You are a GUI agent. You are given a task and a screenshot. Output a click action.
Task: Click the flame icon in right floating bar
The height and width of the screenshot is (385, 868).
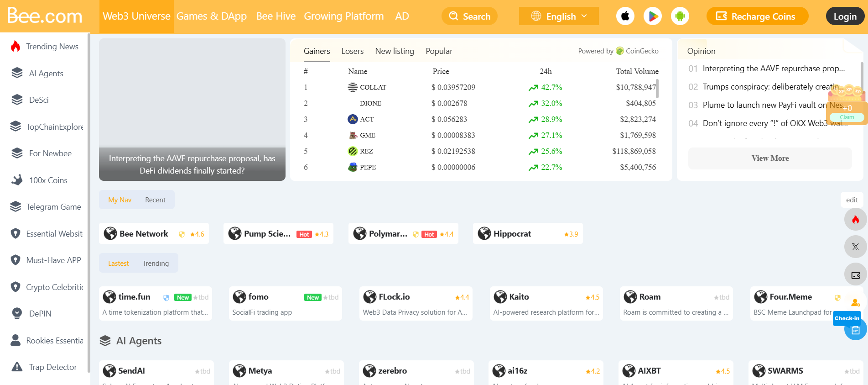(x=855, y=220)
